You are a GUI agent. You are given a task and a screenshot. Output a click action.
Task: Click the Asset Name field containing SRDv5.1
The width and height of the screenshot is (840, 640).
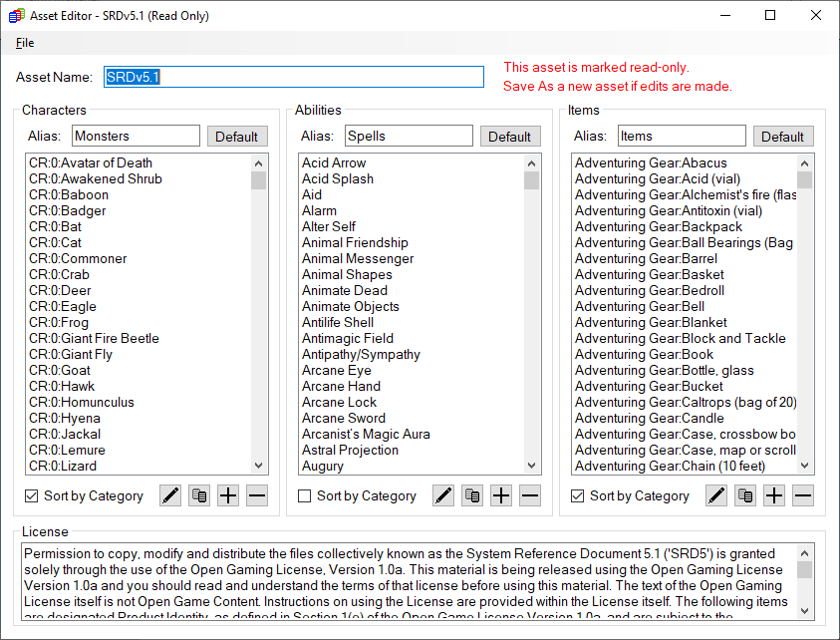[294, 77]
